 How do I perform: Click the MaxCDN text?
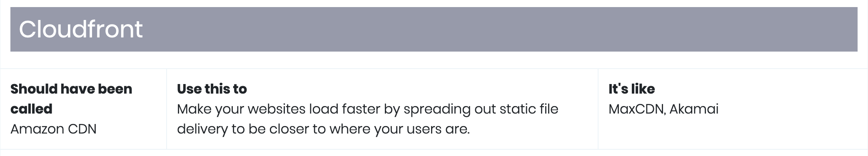pos(637,109)
